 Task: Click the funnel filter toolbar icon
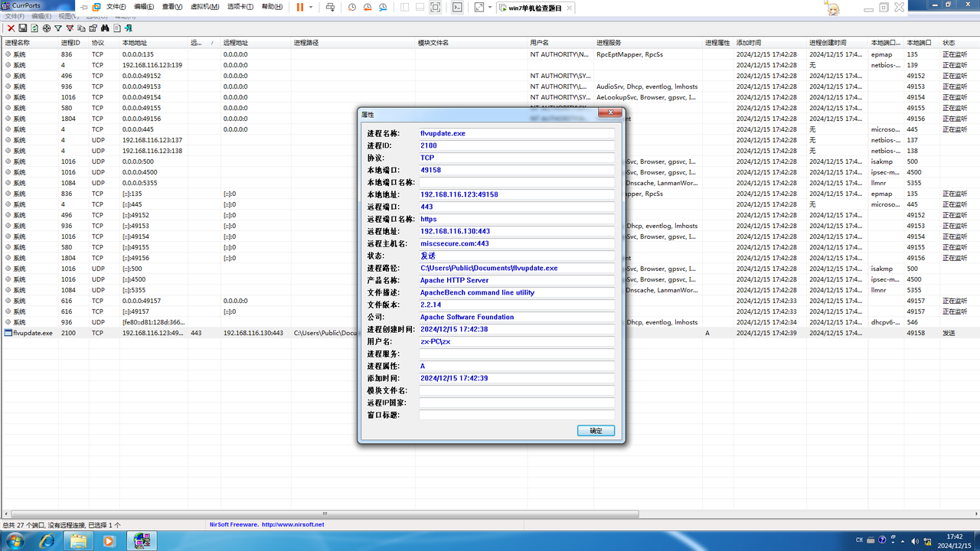coord(58,28)
